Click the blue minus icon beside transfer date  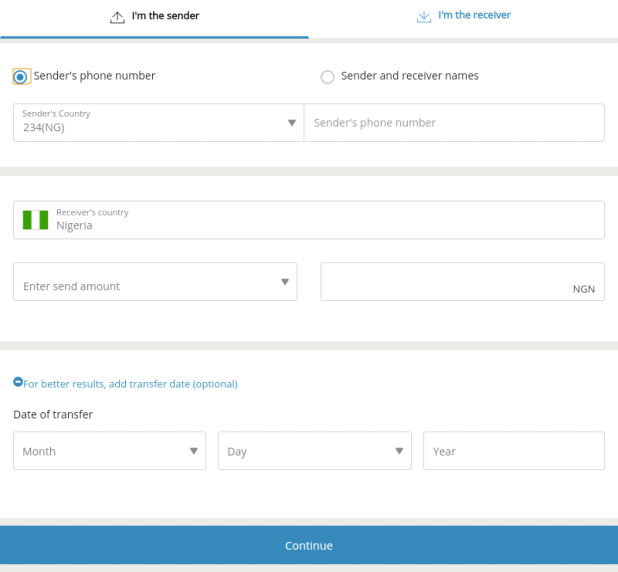click(18, 382)
